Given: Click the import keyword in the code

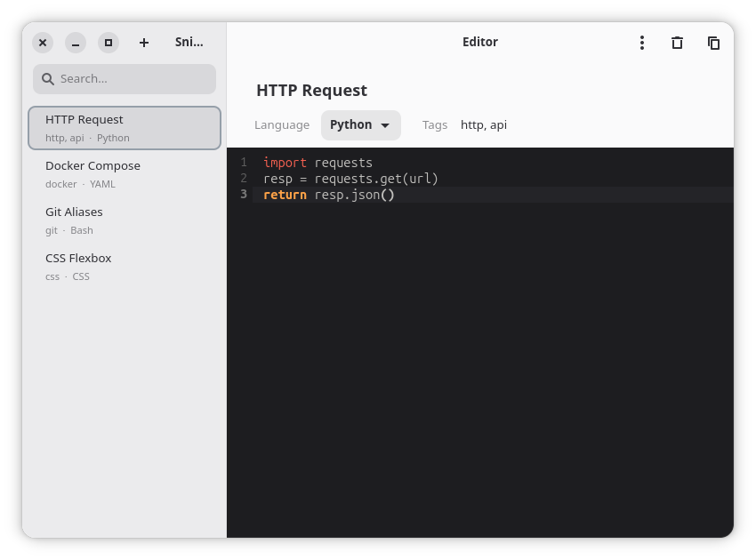Looking at the screenshot, I should coord(285,163).
